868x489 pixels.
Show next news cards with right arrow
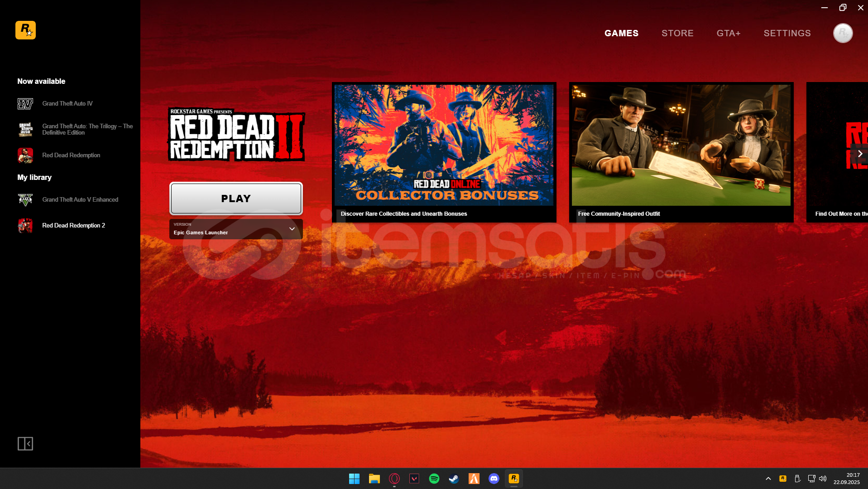tap(860, 154)
